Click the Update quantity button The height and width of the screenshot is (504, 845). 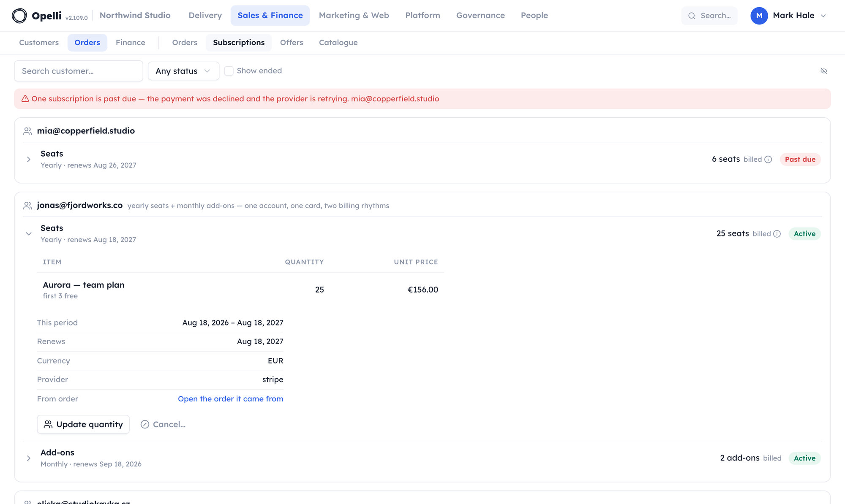(83, 424)
